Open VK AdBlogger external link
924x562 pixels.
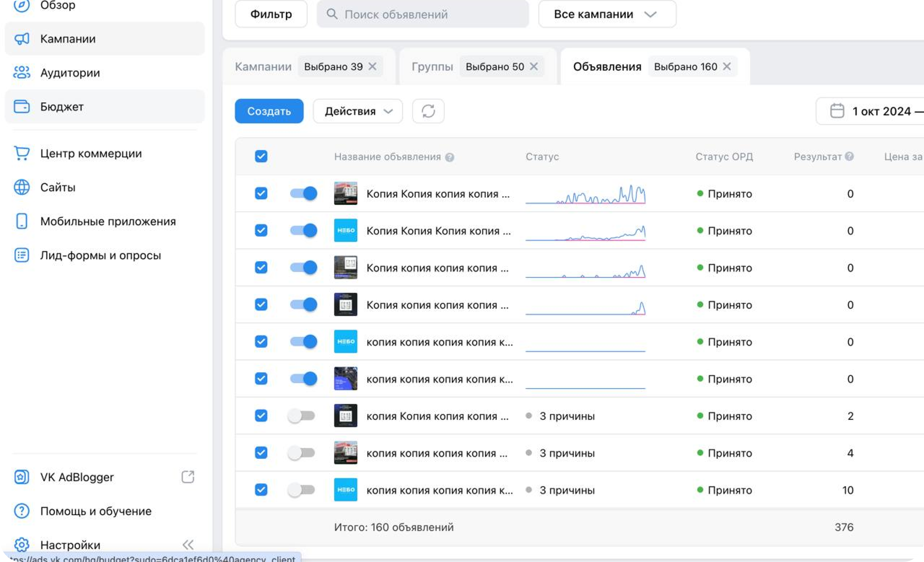click(x=188, y=477)
